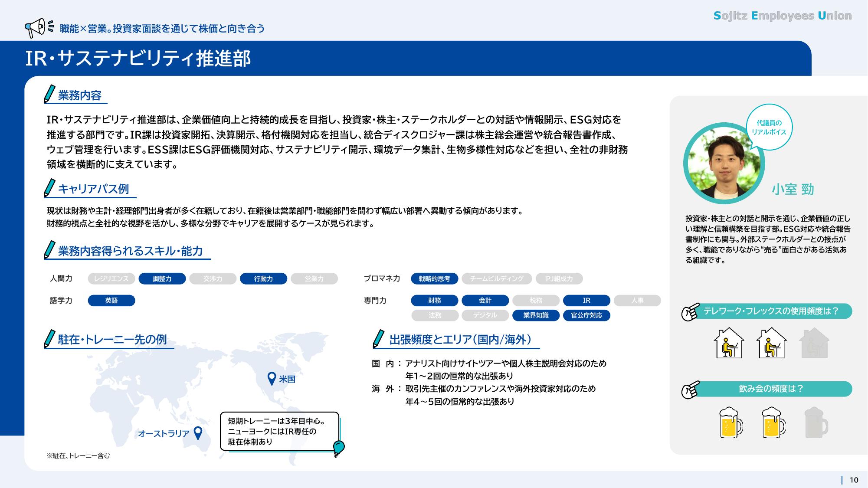
Task: Select the チームビルディング skill pill
Action: click(497, 278)
